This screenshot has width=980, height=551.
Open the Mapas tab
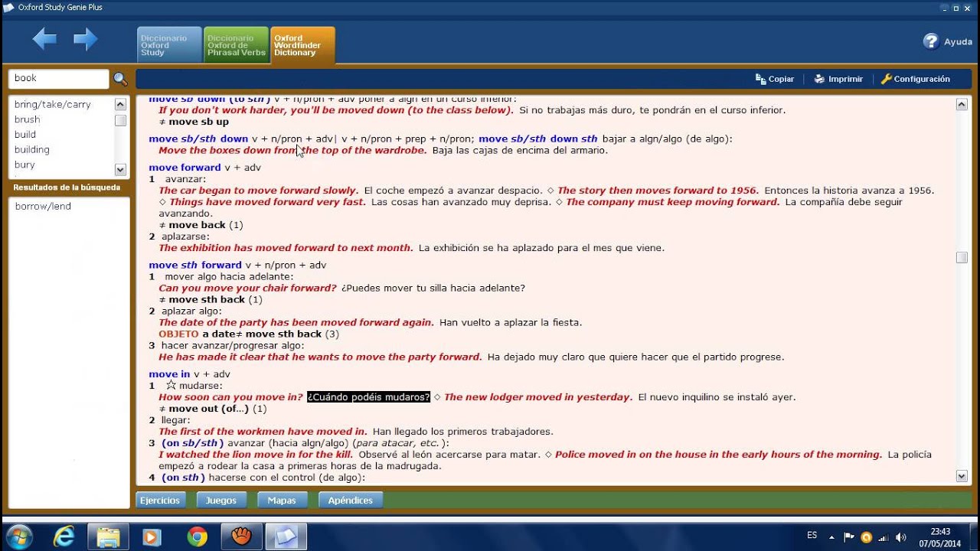282,500
